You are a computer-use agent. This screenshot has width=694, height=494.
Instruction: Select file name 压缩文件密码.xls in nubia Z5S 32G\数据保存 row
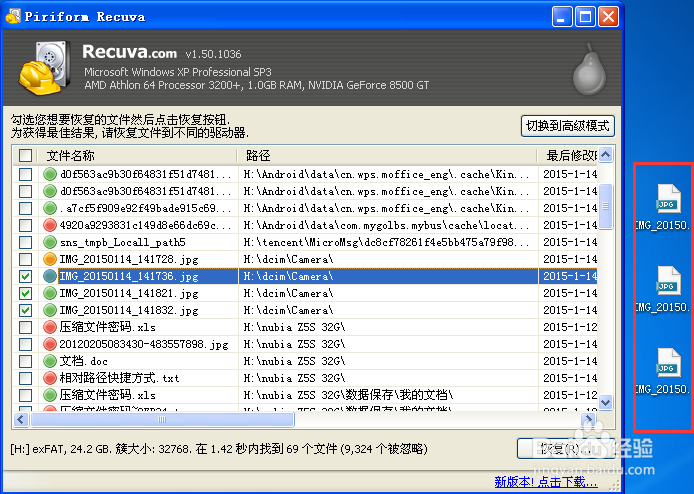point(108,395)
